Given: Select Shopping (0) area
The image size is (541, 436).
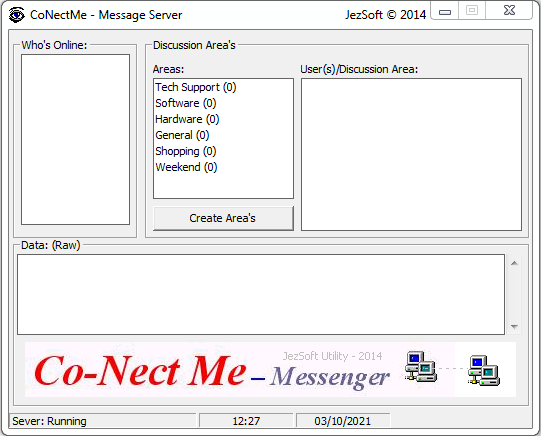Looking at the screenshot, I should [x=223, y=151].
